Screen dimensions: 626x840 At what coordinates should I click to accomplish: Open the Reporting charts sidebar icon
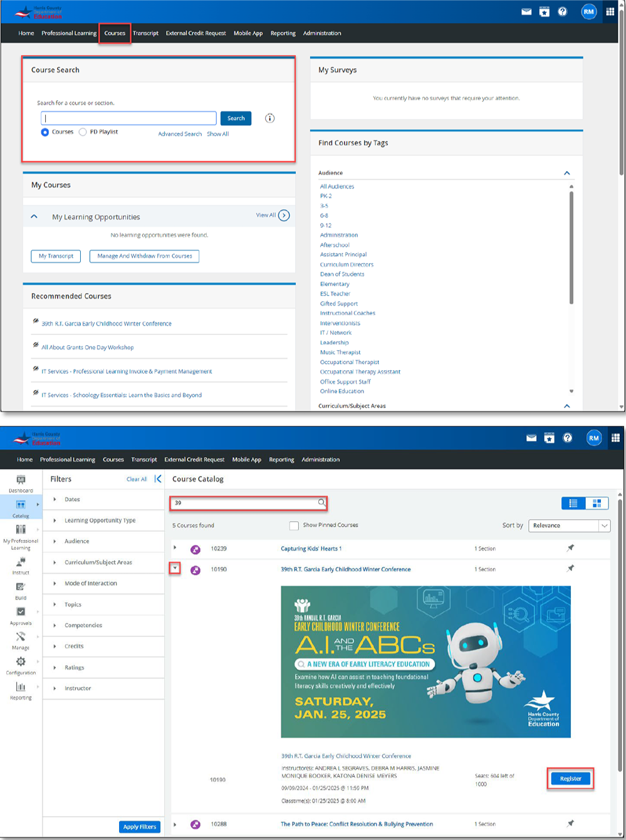[21, 686]
